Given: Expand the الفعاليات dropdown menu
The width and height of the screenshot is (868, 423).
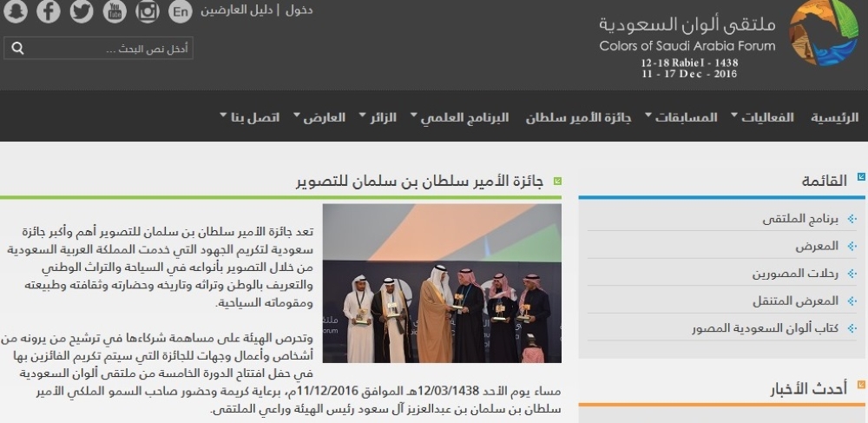Looking at the screenshot, I should click(x=761, y=117).
